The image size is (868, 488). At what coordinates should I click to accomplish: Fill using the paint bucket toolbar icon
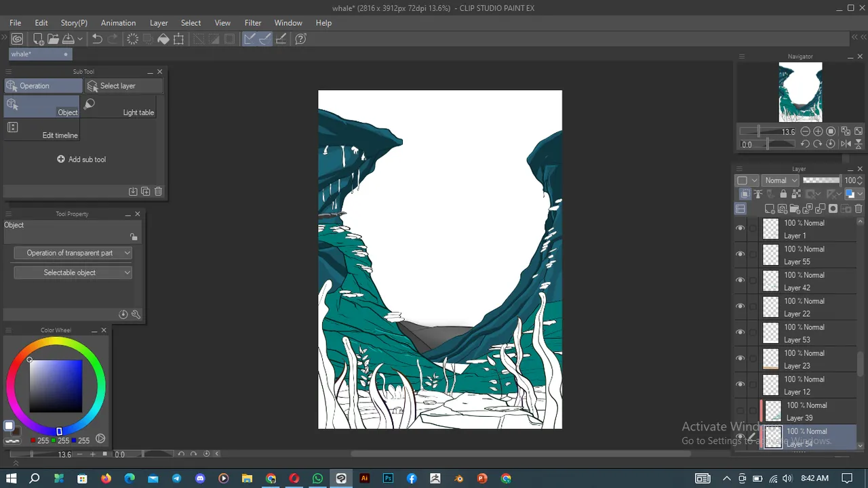[x=163, y=39]
